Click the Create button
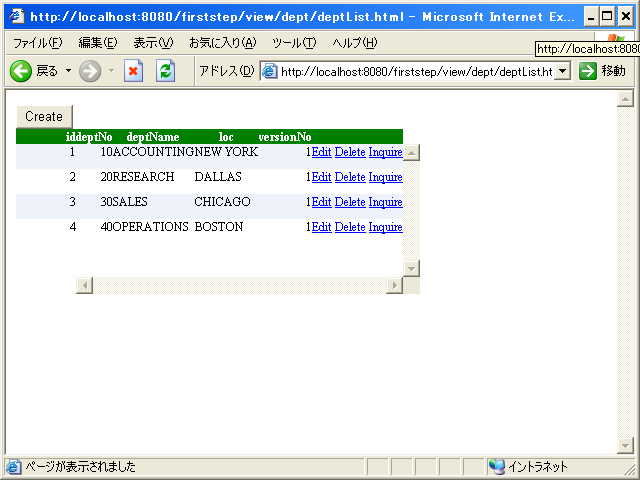 click(x=44, y=117)
